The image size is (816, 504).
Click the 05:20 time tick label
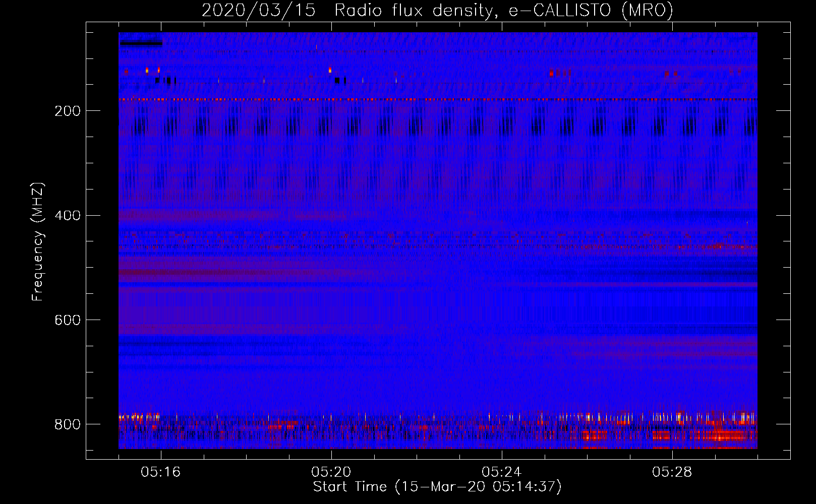(x=331, y=472)
